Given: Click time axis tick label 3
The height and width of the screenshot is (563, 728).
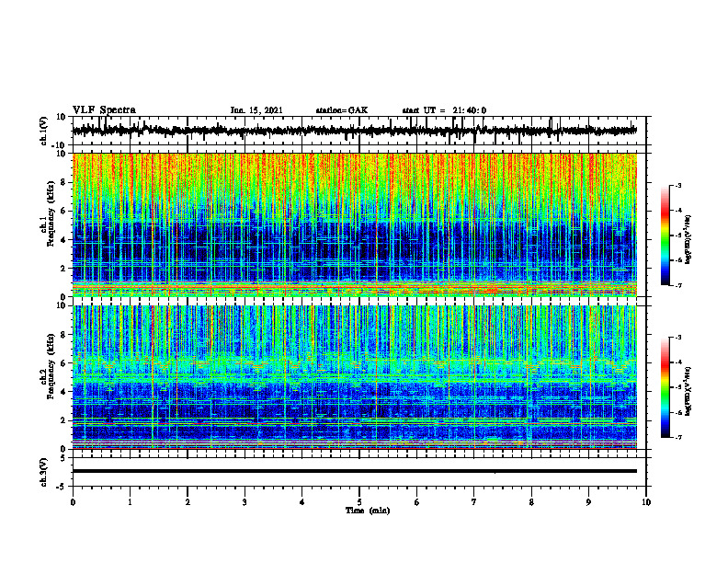Looking at the screenshot, I should (x=245, y=502).
